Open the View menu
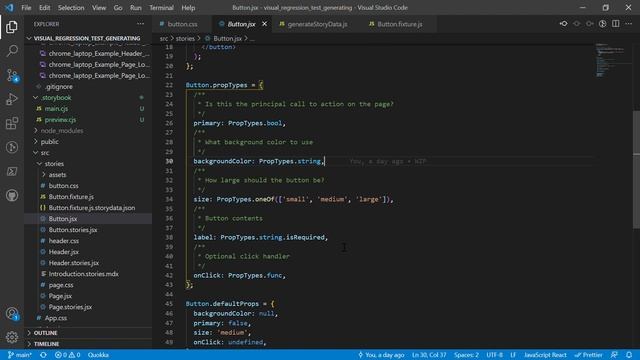 point(99,8)
